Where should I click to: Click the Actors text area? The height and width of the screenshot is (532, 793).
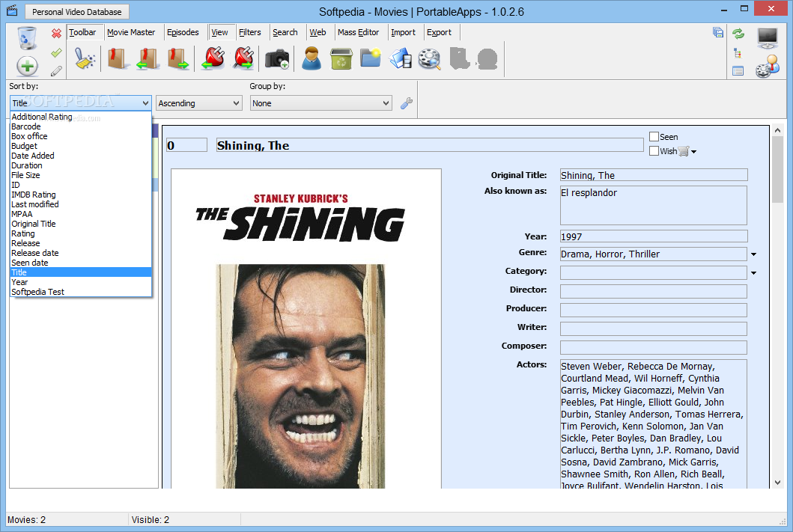(654, 424)
